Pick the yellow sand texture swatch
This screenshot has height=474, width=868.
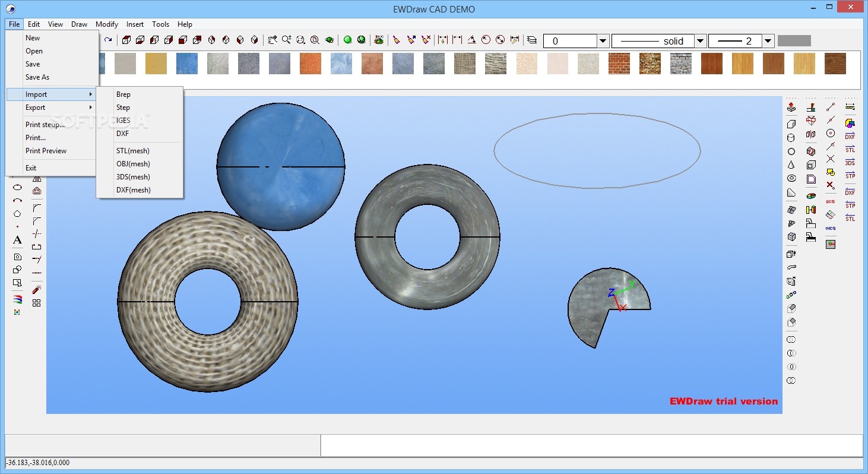coord(156,64)
